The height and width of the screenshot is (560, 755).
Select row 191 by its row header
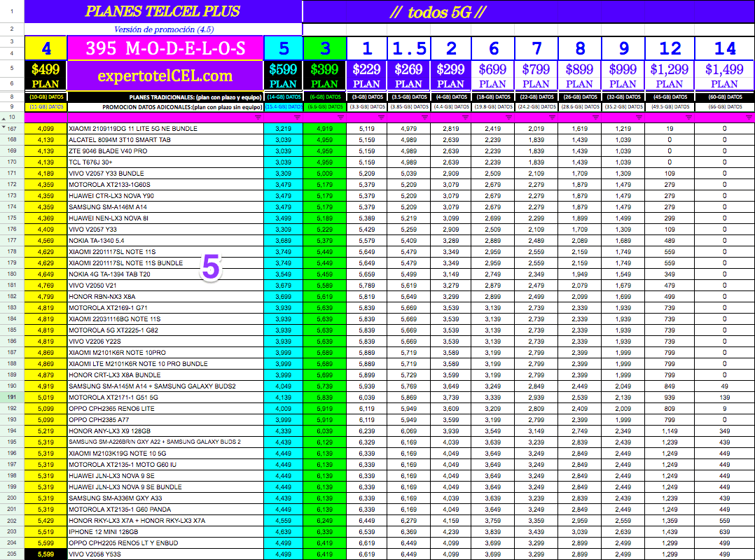pos(12,398)
